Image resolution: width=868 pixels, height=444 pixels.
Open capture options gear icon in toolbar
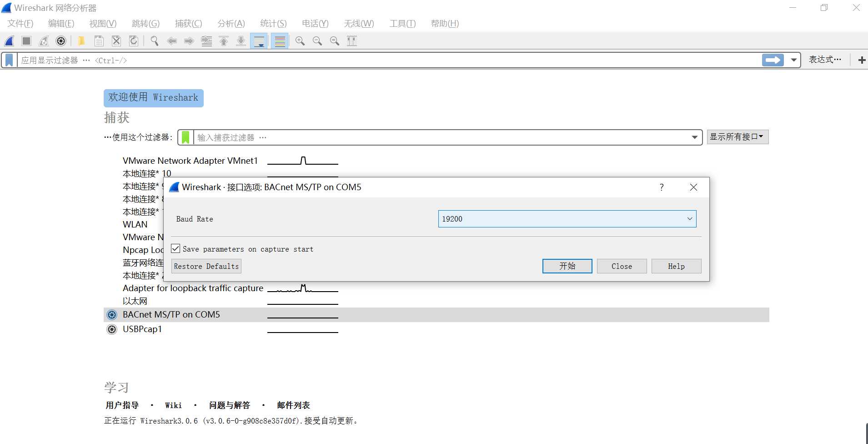[x=61, y=41]
